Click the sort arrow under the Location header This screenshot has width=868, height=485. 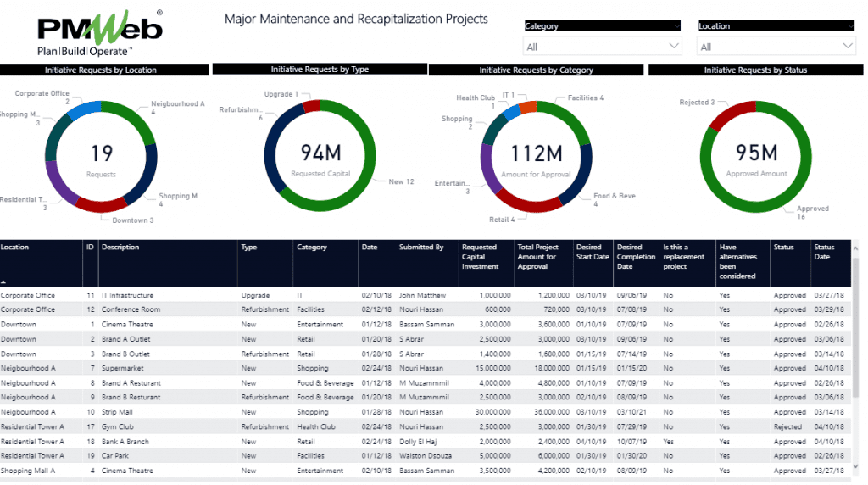(3, 282)
